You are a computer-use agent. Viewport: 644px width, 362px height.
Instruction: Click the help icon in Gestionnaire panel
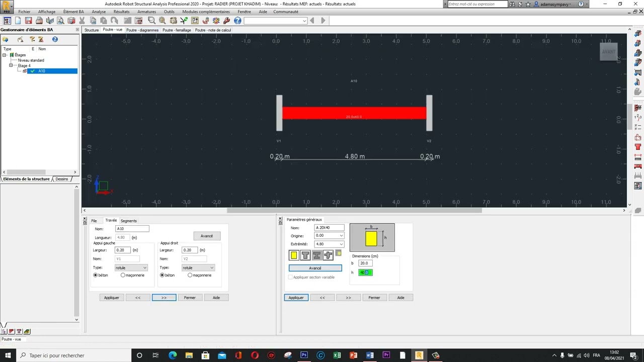[x=55, y=39]
